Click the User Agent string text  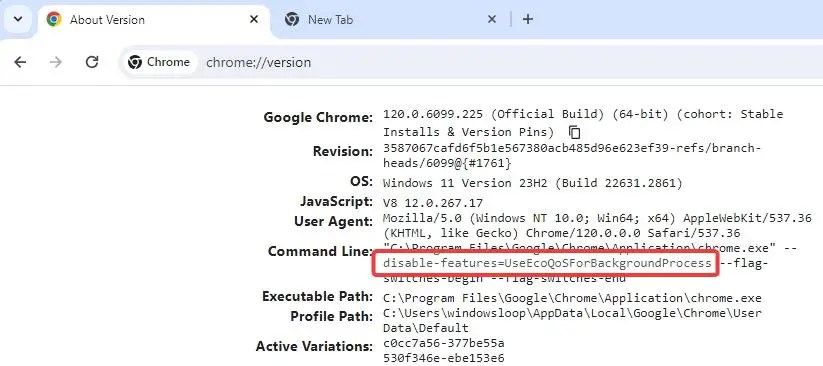coord(597,225)
